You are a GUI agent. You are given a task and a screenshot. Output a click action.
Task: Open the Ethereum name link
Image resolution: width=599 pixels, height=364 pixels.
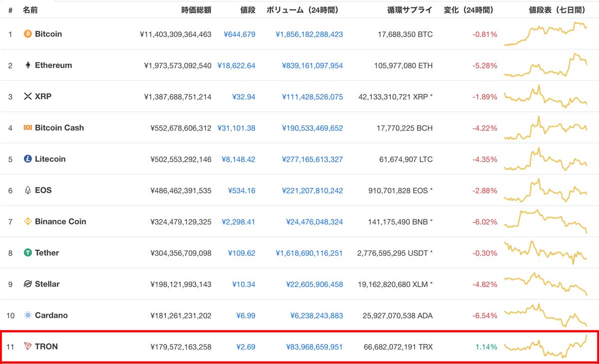tap(53, 65)
